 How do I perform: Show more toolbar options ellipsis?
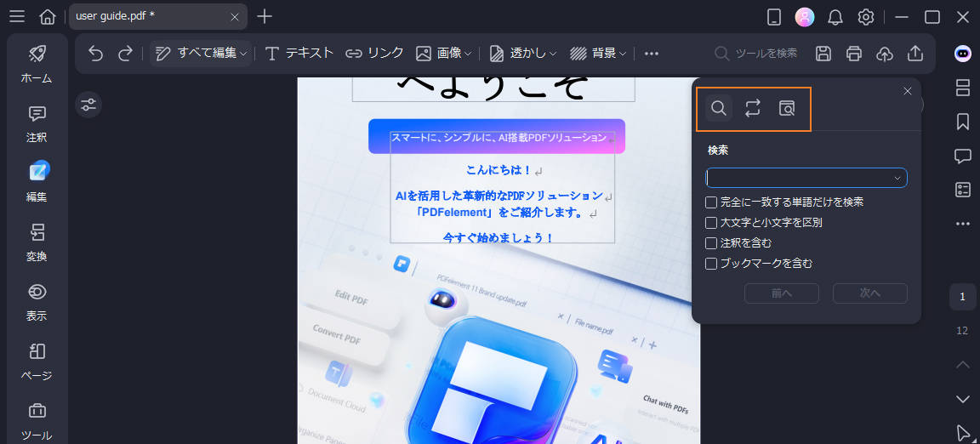(652, 54)
